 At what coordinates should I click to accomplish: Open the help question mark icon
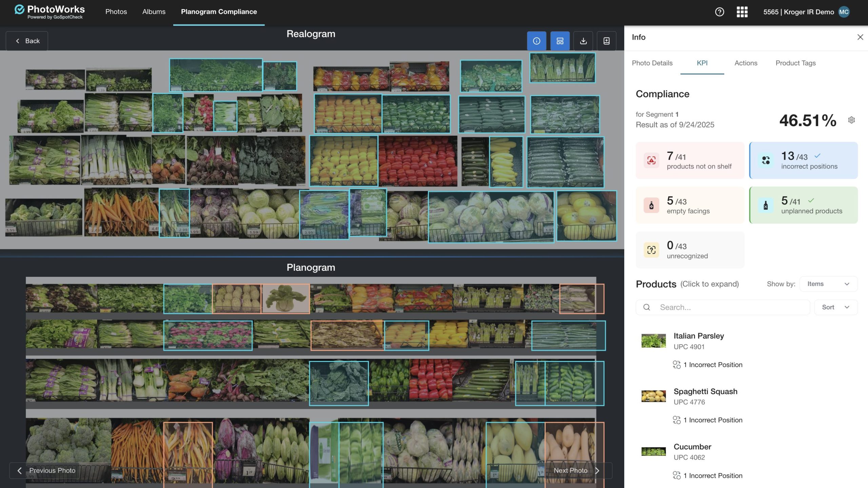tap(719, 12)
